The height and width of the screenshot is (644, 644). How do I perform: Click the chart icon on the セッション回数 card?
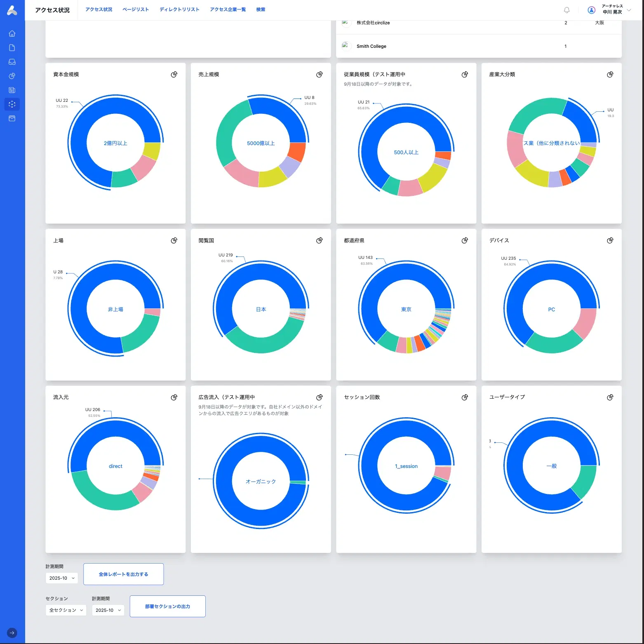click(465, 397)
